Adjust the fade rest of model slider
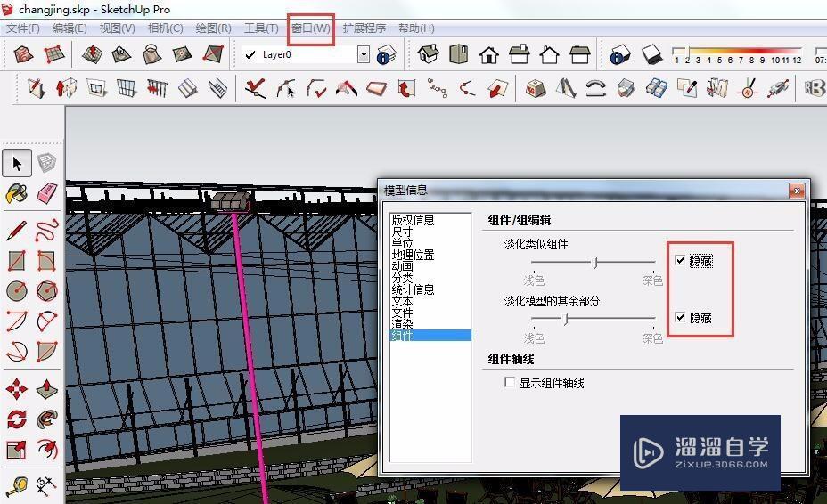 pos(566,319)
